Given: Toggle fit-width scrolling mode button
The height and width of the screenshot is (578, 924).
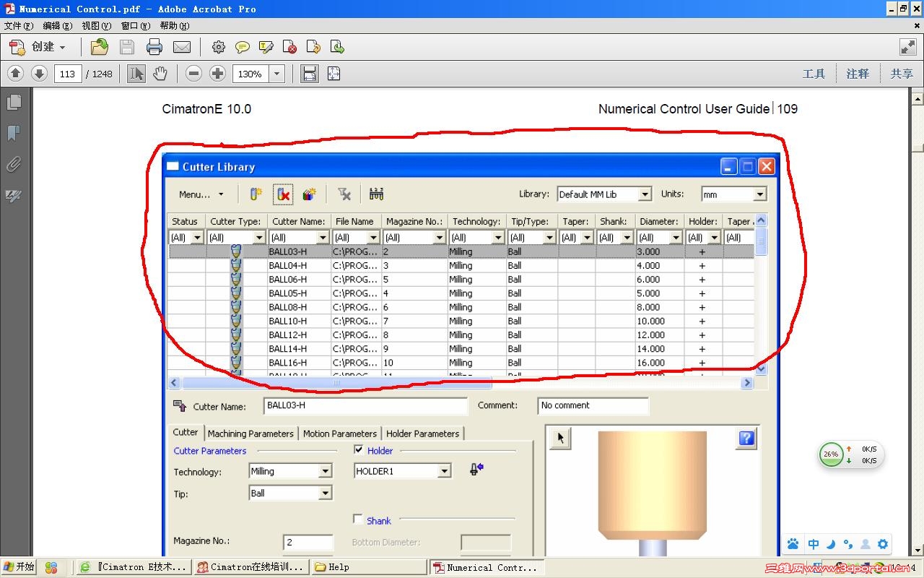Looking at the screenshot, I should pyautogui.click(x=310, y=74).
